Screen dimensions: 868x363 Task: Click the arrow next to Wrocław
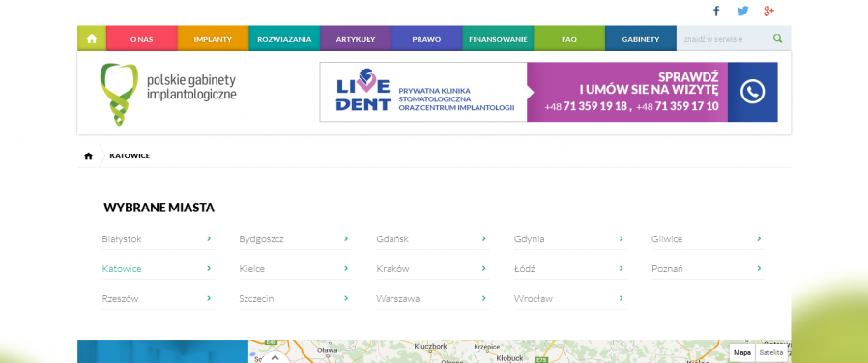point(621,298)
